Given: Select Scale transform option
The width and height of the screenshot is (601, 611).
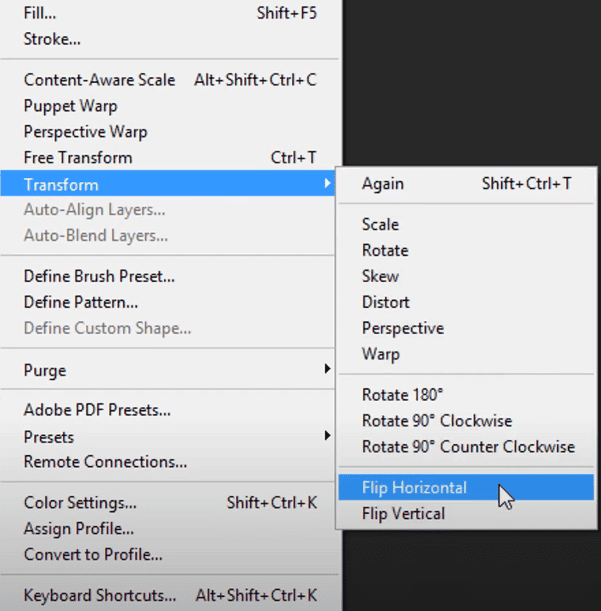Looking at the screenshot, I should coord(380,225).
